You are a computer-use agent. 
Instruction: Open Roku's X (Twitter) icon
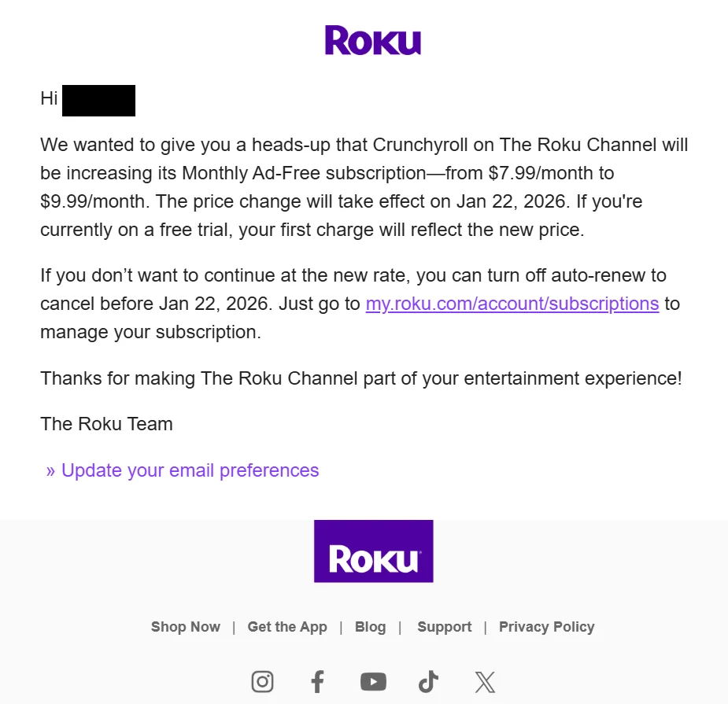tap(484, 681)
